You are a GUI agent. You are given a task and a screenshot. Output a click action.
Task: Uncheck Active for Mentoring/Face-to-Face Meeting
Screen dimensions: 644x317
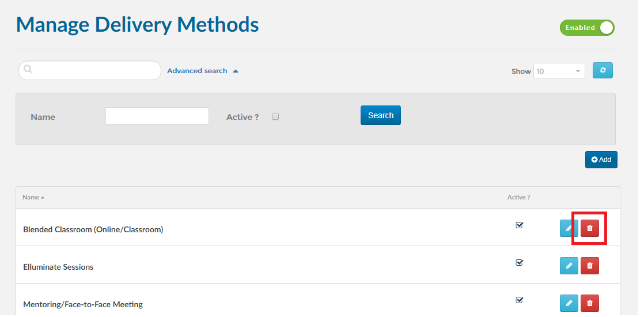click(519, 300)
